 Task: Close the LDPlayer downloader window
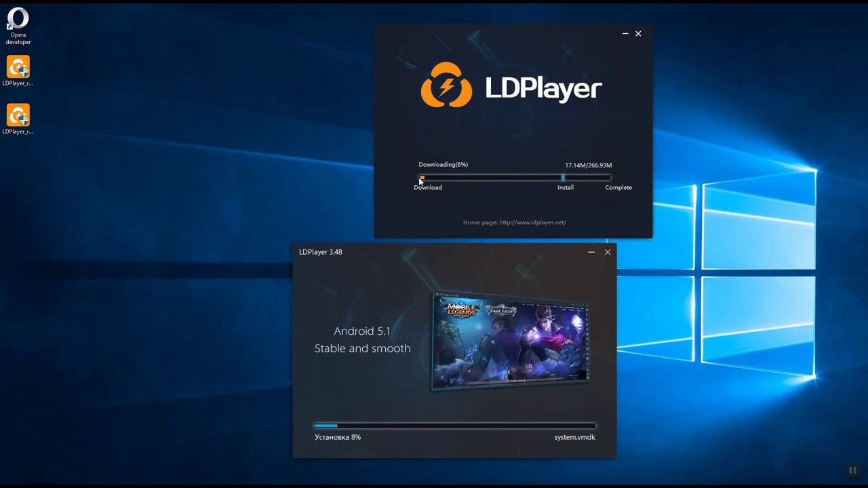click(x=638, y=33)
